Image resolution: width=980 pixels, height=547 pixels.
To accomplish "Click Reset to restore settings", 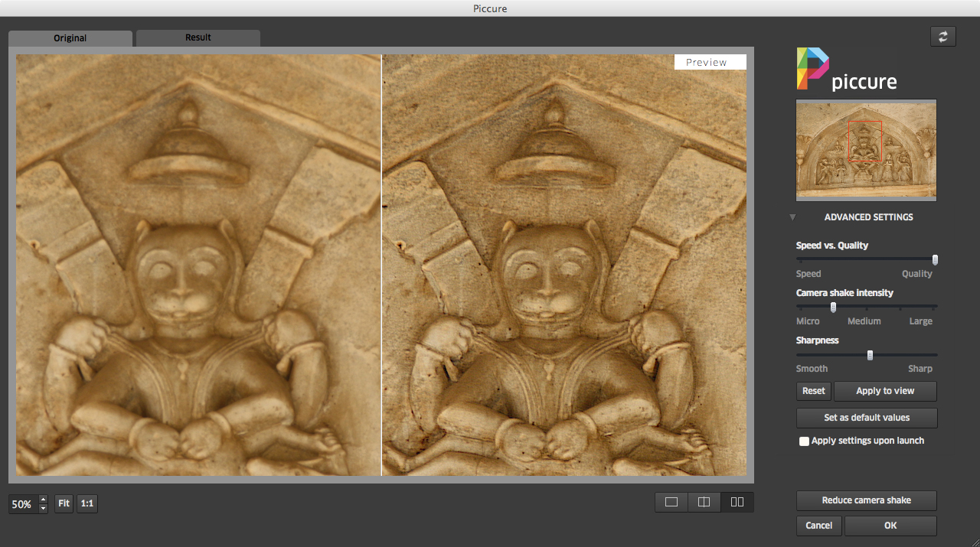I will point(813,391).
